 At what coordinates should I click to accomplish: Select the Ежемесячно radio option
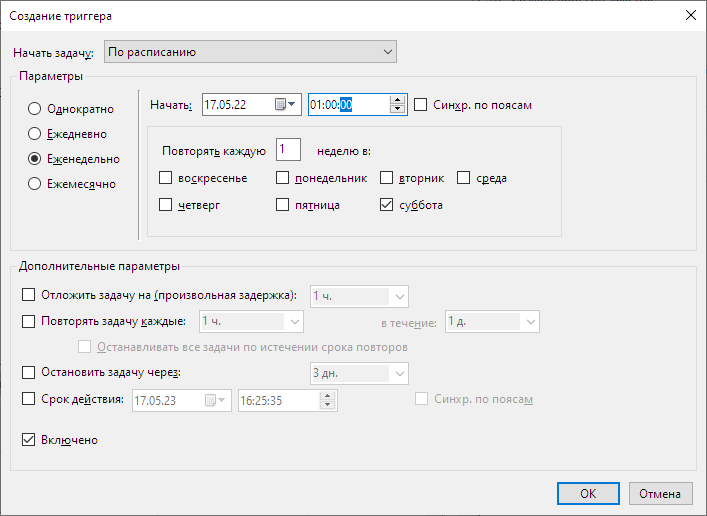tap(34, 184)
